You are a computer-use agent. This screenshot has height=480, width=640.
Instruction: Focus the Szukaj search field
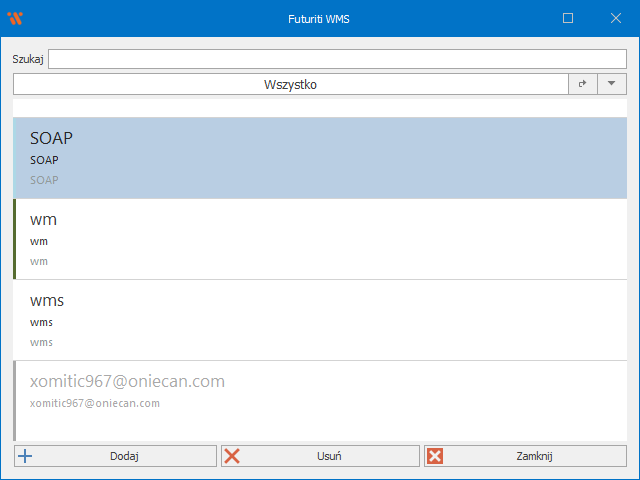337,59
